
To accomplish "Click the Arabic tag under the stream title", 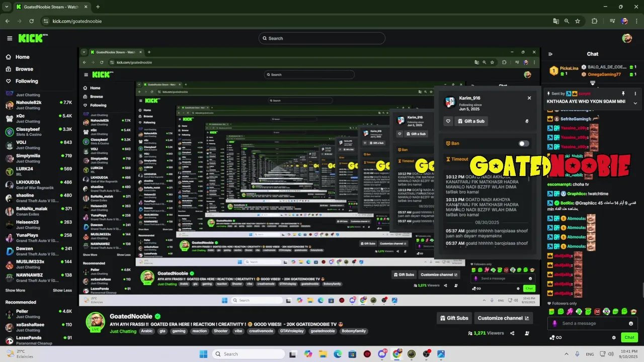I will pos(146,331).
